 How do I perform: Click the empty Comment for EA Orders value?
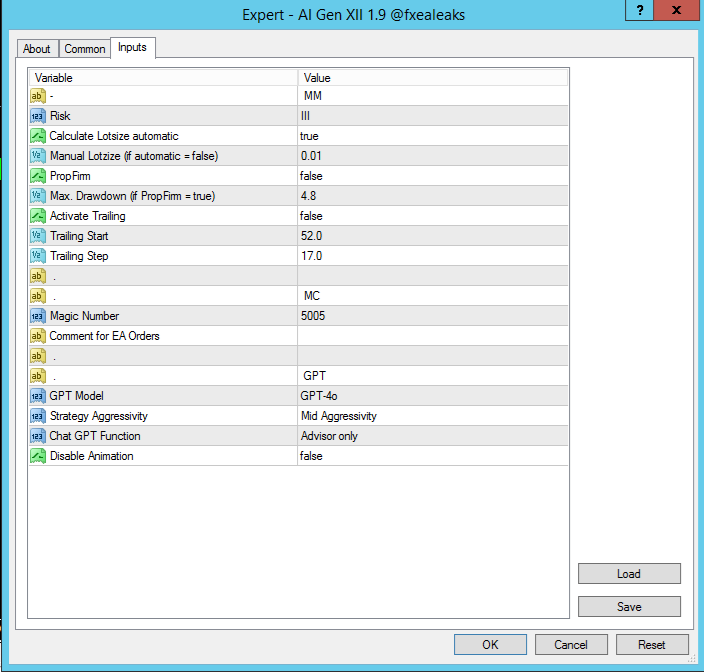click(433, 336)
